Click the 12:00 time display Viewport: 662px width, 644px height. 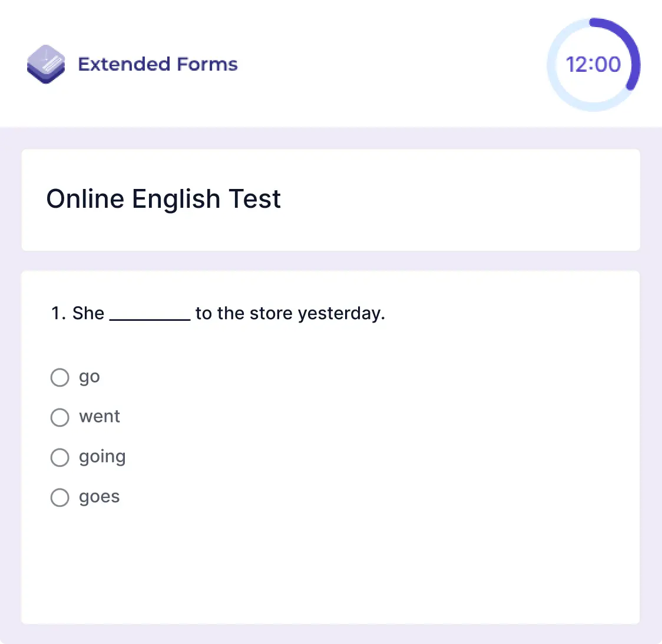click(594, 65)
